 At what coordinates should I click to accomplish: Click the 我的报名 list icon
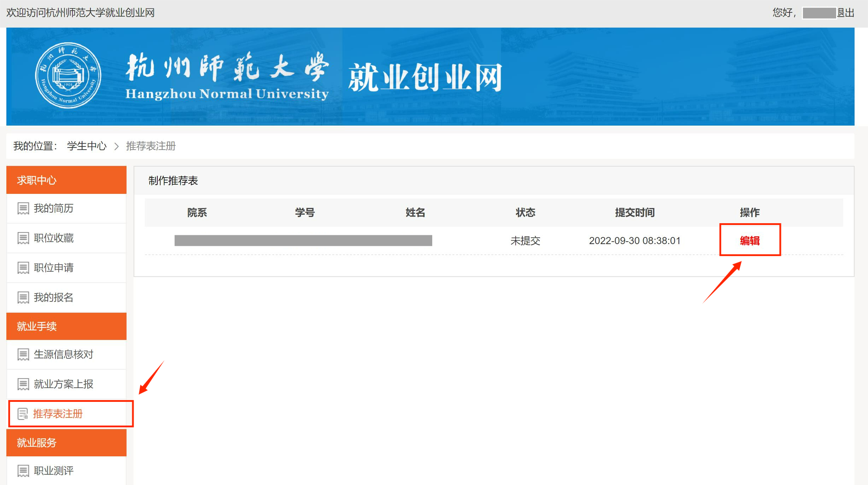[23, 298]
